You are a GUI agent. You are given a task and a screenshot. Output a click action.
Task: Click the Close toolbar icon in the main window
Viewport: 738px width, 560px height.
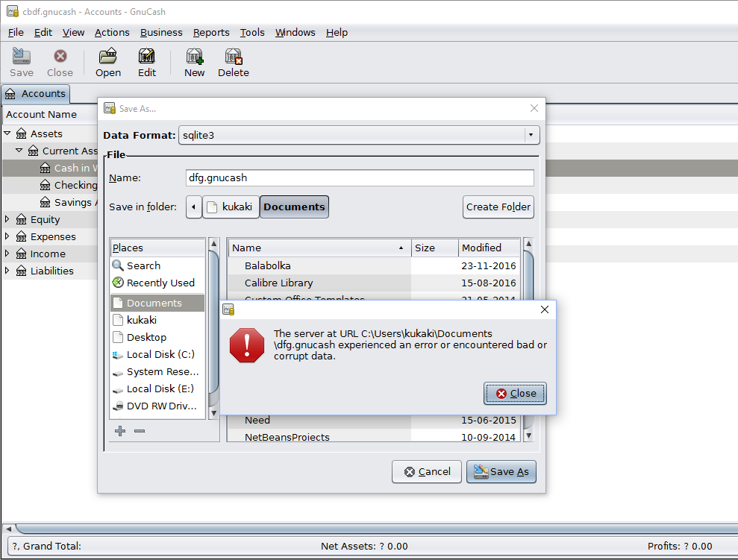(x=60, y=57)
